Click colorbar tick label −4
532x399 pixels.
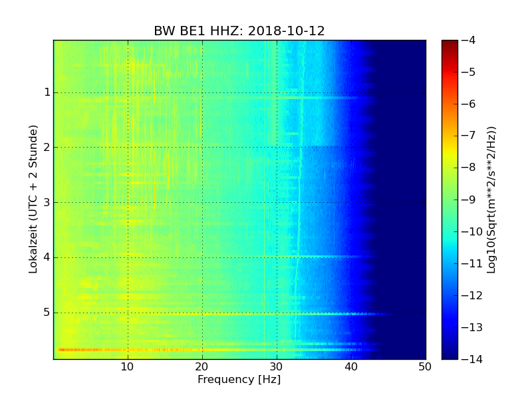469,40
